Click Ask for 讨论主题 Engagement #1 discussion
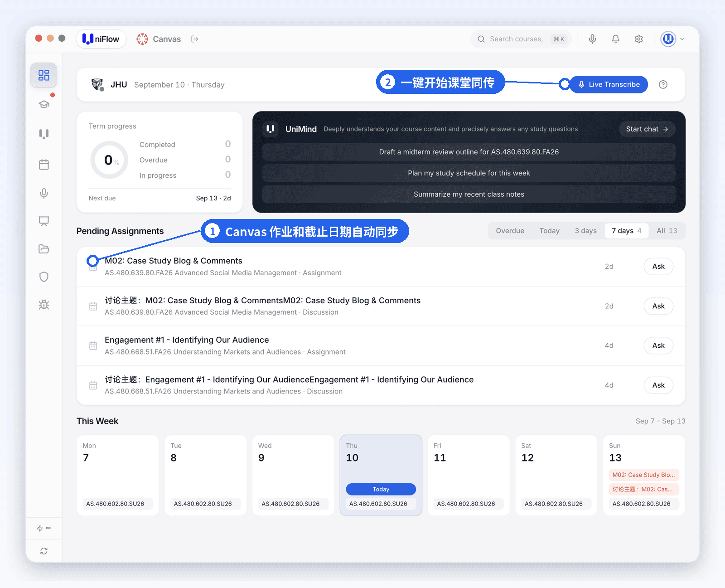This screenshot has width=725, height=588. [658, 385]
